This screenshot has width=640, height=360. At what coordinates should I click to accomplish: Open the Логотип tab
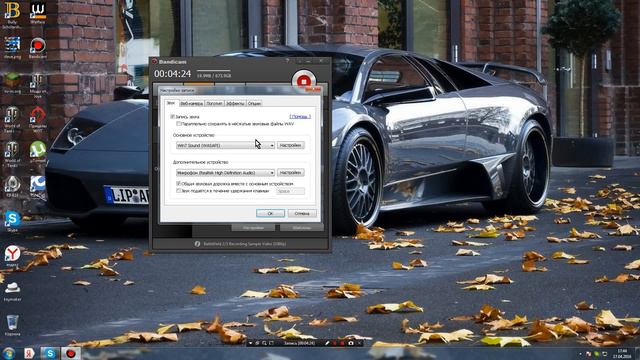(x=214, y=104)
